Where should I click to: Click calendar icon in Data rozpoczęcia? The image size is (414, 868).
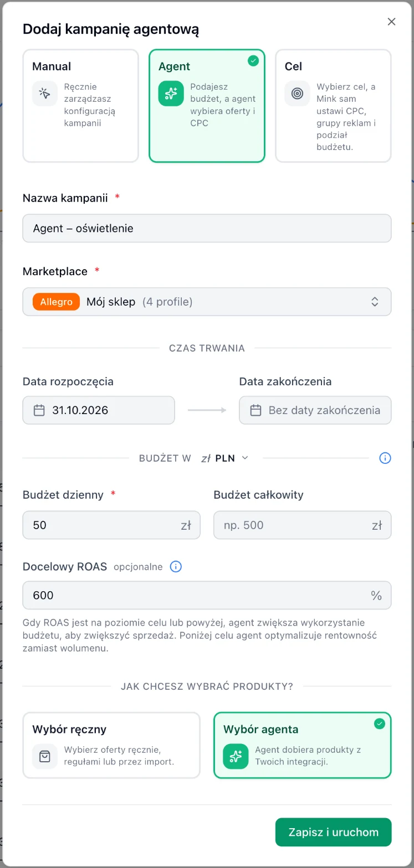[x=39, y=410]
